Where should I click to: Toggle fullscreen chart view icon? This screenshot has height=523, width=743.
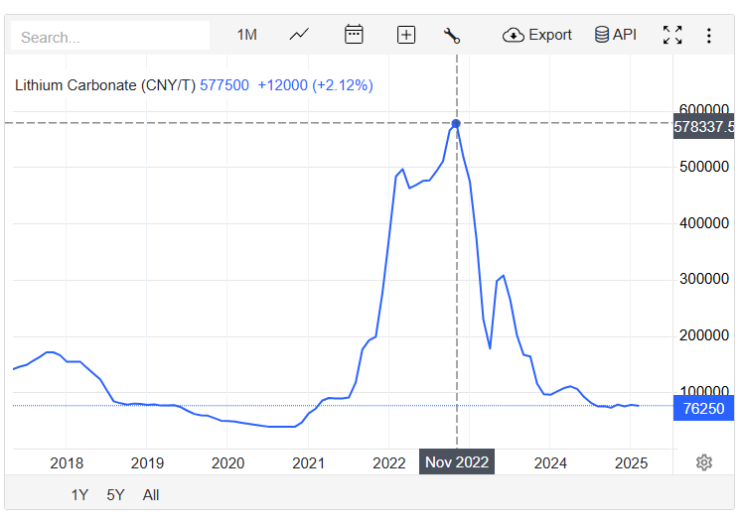672,35
